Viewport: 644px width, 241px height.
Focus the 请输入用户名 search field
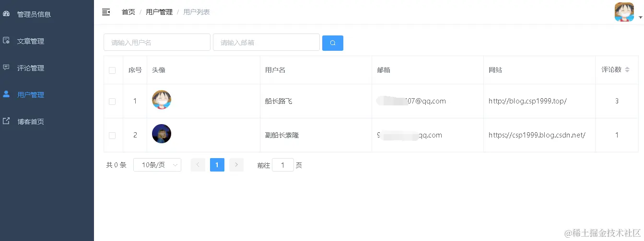(x=157, y=42)
